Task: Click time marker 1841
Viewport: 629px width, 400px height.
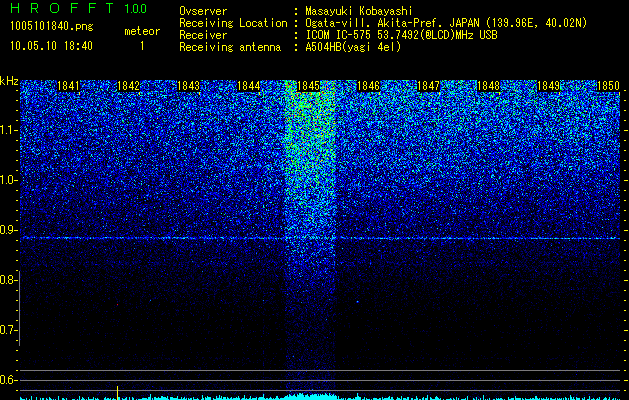Action: tap(68, 86)
